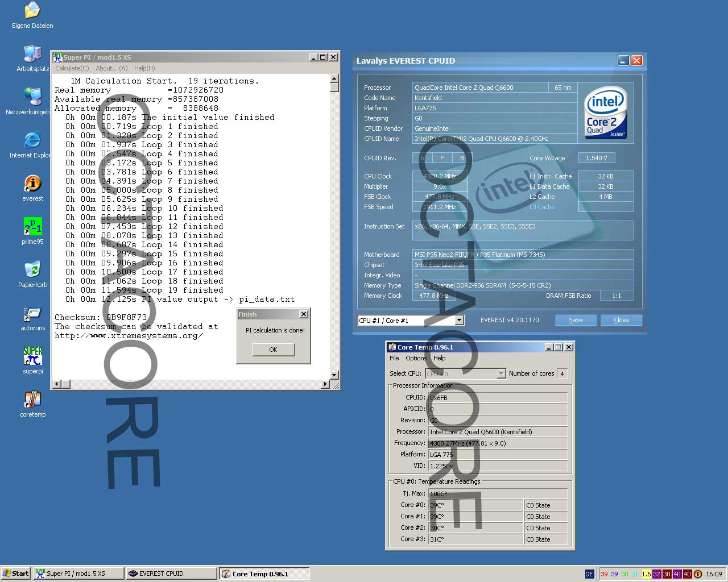Click the green 30 temperature tray icon
The height and width of the screenshot is (582, 728).
[624, 574]
